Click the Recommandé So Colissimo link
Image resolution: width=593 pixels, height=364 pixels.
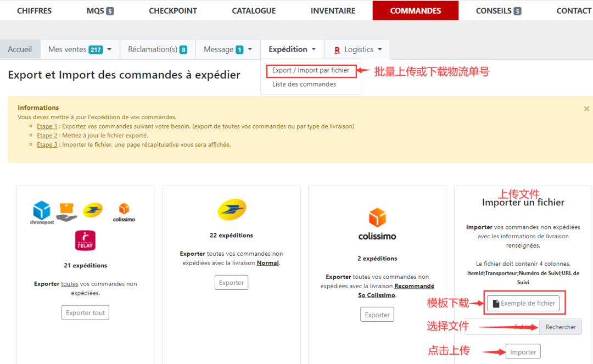[x=396, y=290]
